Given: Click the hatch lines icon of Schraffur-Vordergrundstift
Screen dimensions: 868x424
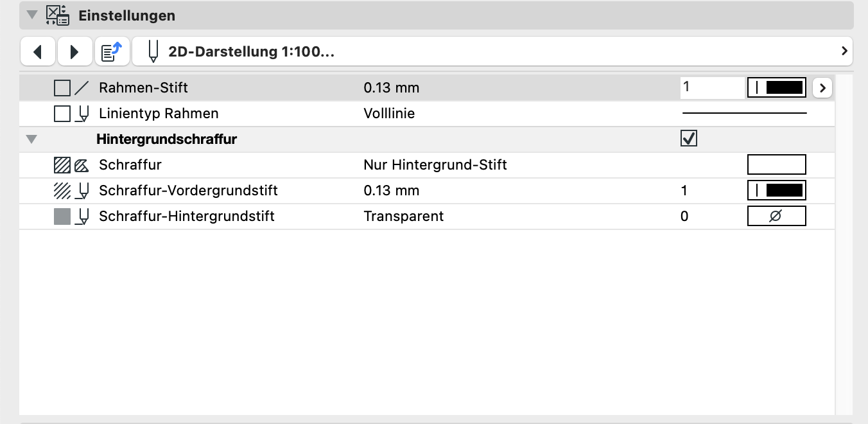Looking at the screenshot, I should tap(62, 191).
